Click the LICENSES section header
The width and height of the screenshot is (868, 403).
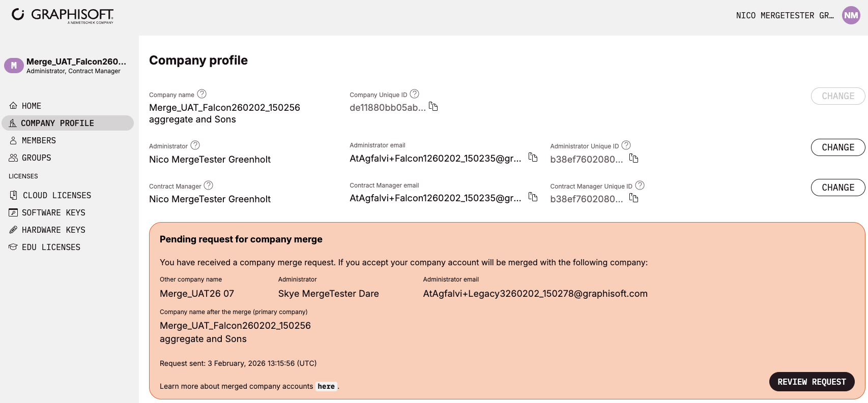point(23,176)
